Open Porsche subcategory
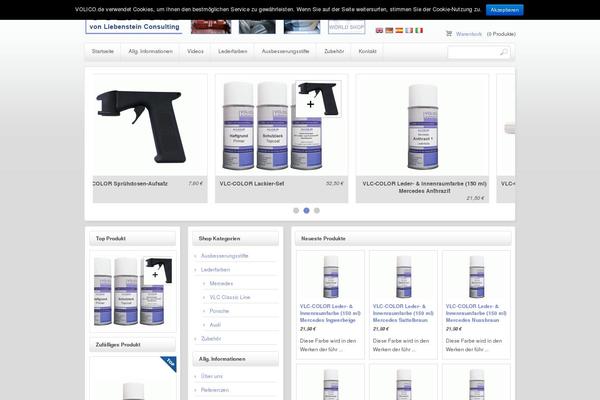 click(219, 311)
